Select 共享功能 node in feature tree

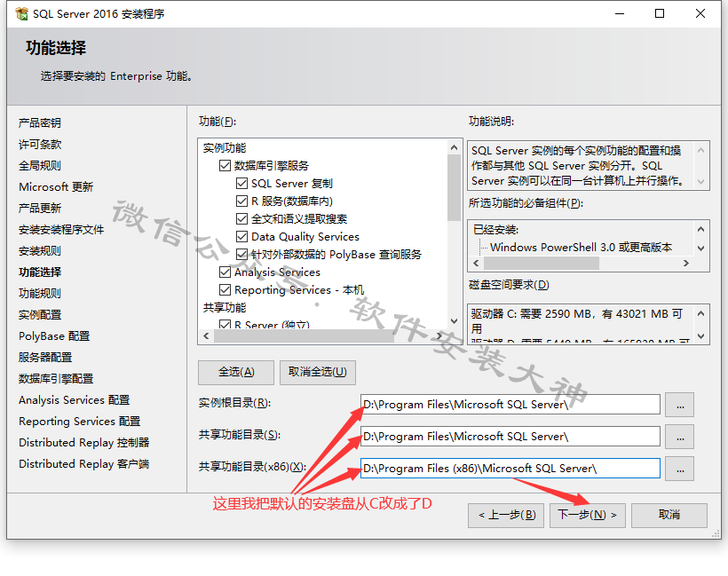pyautogui.click(x=225, y=308)
